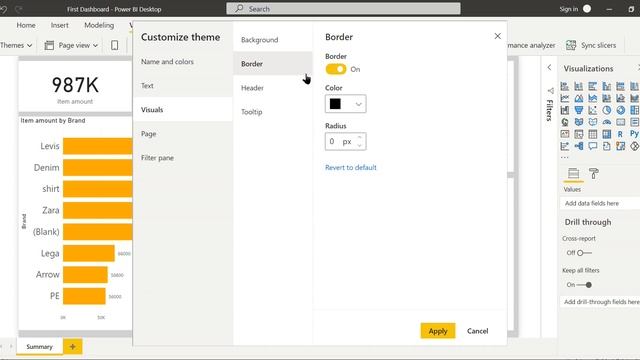640x360 pixels.
Task: Click Revert to default link
Action: pos(351,167)
